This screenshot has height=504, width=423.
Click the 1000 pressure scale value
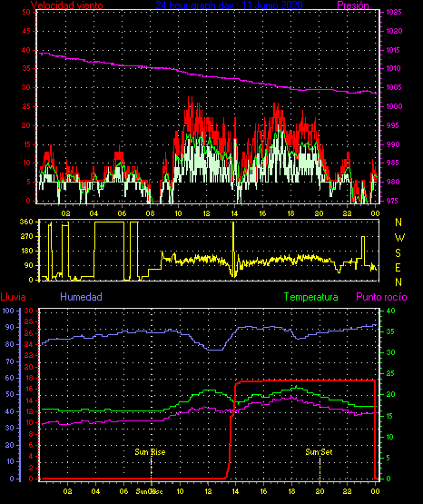point(394,106)
